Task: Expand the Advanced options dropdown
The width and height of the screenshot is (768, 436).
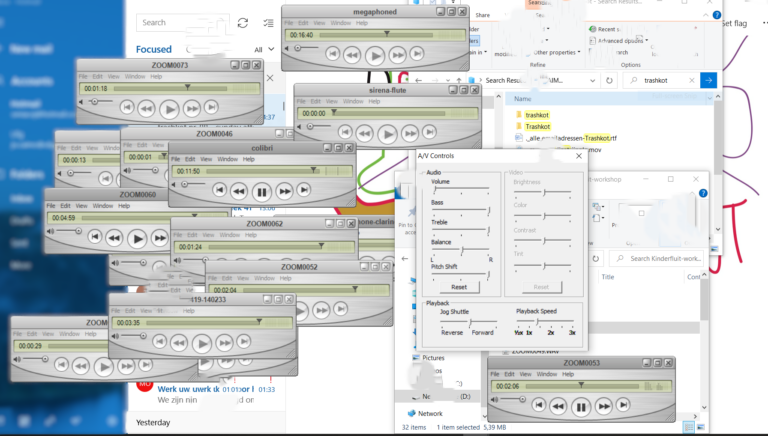Action: 619,41
